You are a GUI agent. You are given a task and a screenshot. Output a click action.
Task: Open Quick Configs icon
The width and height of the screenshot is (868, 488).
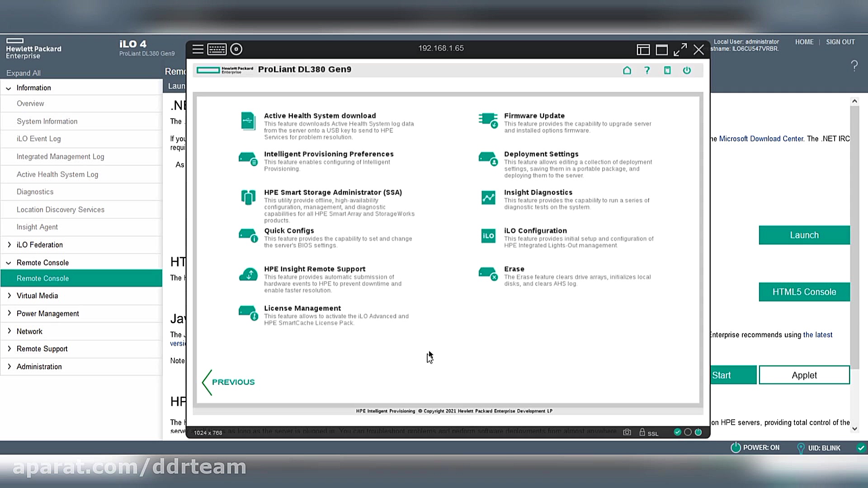click(x=248, y=236)
